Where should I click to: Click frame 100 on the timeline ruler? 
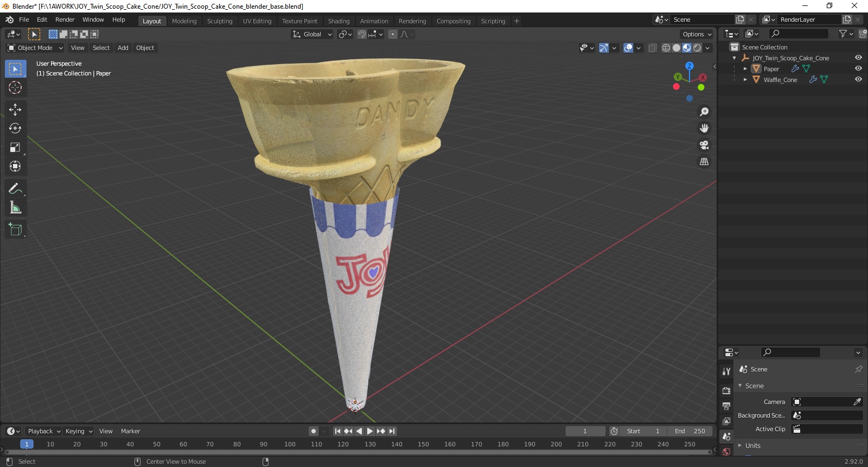290,444
